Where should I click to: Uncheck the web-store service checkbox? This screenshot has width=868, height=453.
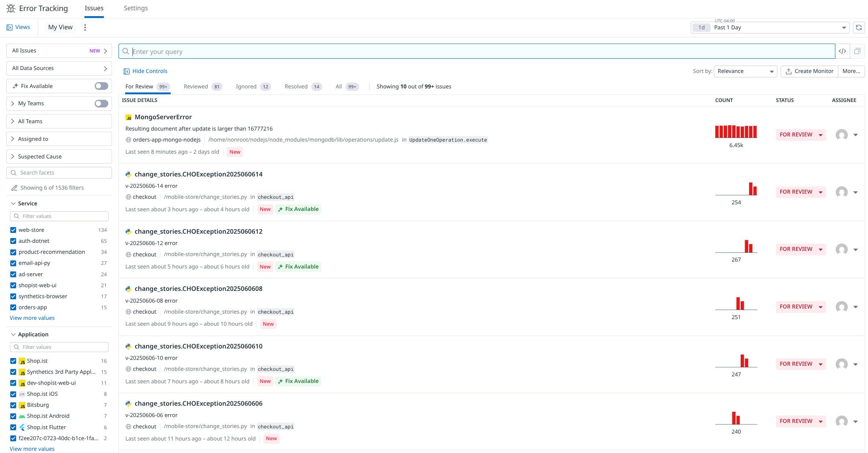pyautogui.click(x=13, y=230)
